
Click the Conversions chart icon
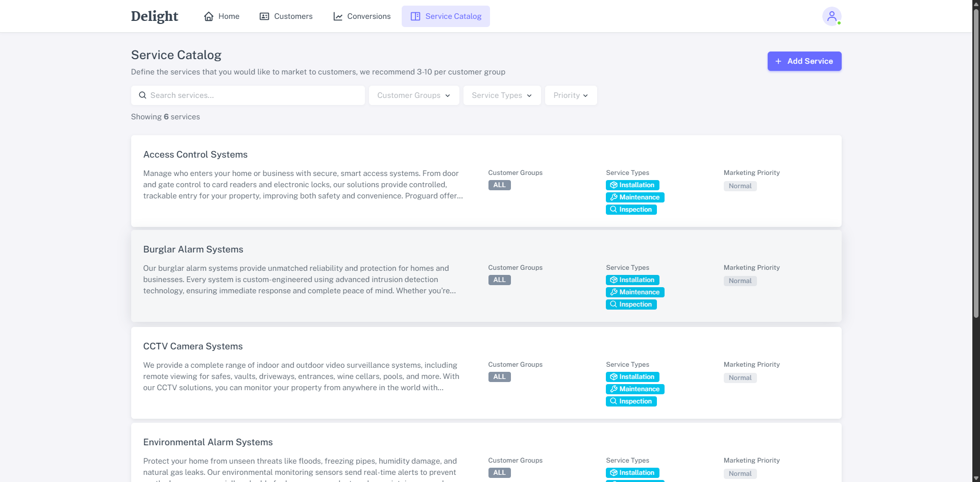click(338, 16)
